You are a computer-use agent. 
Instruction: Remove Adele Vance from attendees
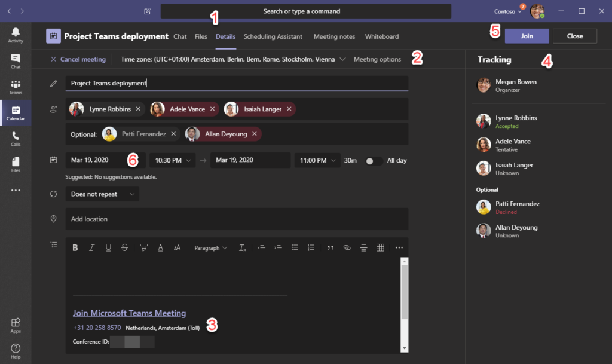click(x=212, y=109)
